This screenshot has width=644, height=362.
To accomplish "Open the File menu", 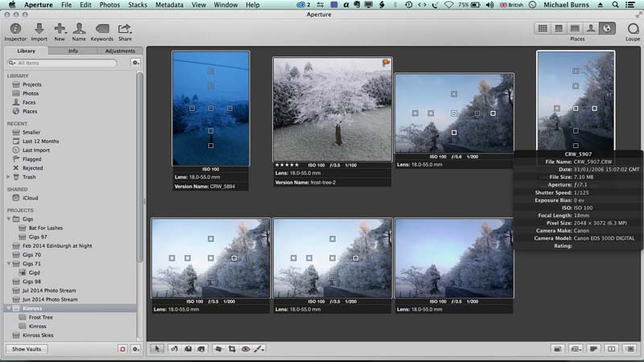I will pyautogui.click(x=66, y=5).
